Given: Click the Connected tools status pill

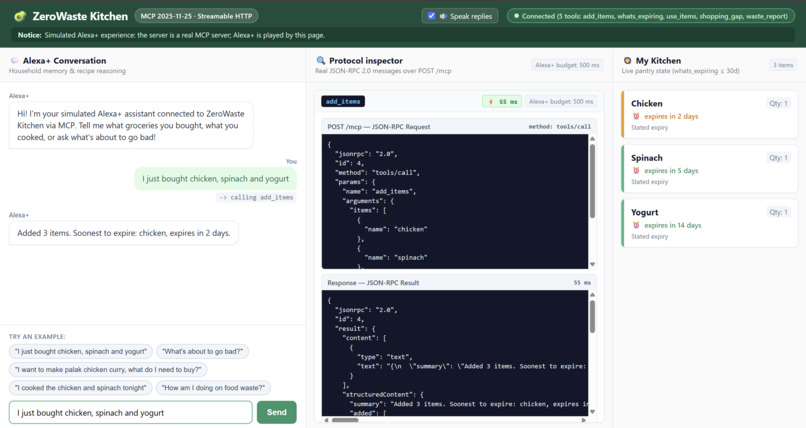Looking at the screenshot, I should tap(651, 16).
